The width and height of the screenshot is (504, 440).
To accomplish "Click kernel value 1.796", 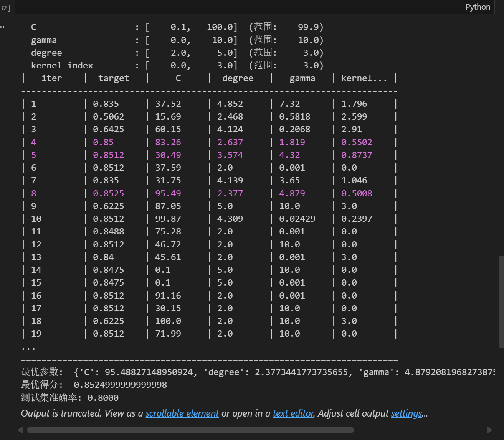I will click(354, 104).
